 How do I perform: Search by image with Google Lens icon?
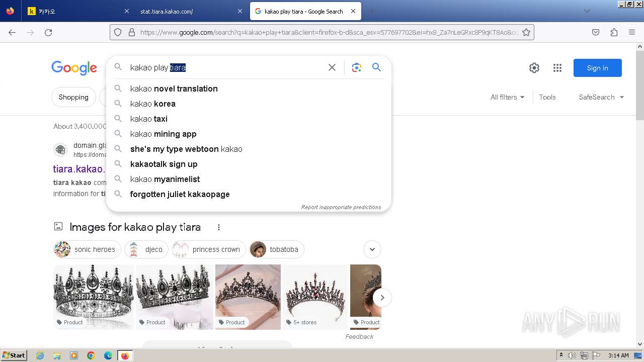click(x=357, y=67)
